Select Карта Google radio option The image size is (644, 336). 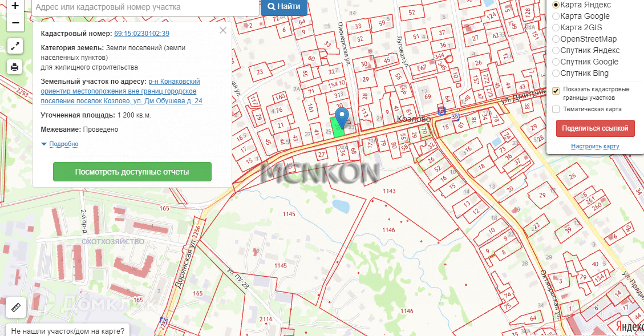click(581, 16)
